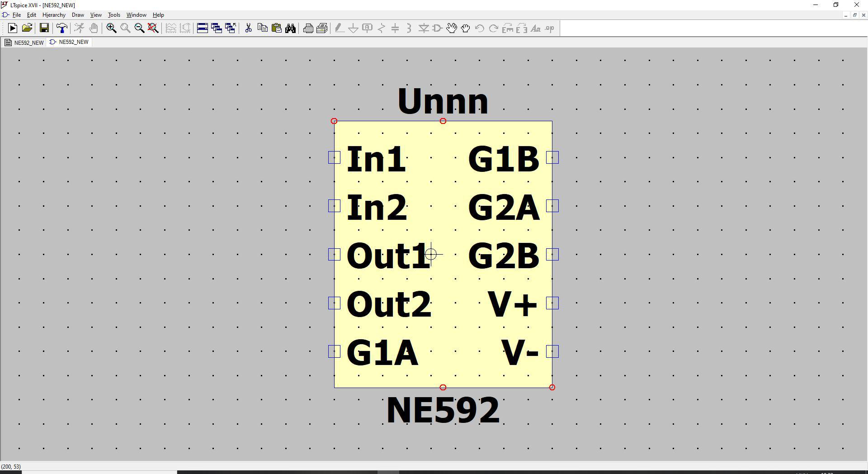Click the pin square beside V+
The height and width of the screenshot is (474, 868).
552,303
